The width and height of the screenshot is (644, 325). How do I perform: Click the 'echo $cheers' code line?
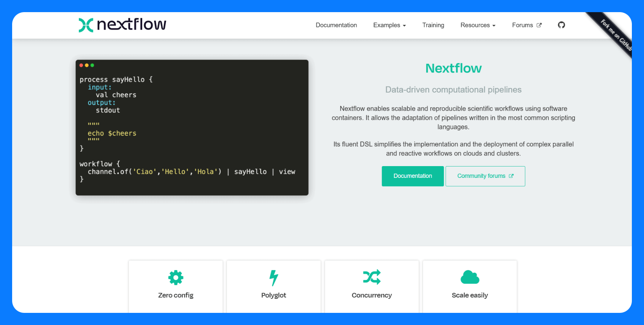pyautogui.click(x=112, y=133)
